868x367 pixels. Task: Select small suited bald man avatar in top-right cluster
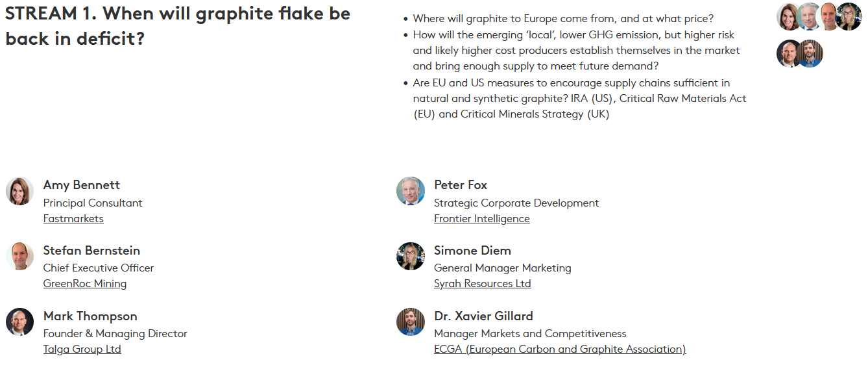click(x=790, y=54)
